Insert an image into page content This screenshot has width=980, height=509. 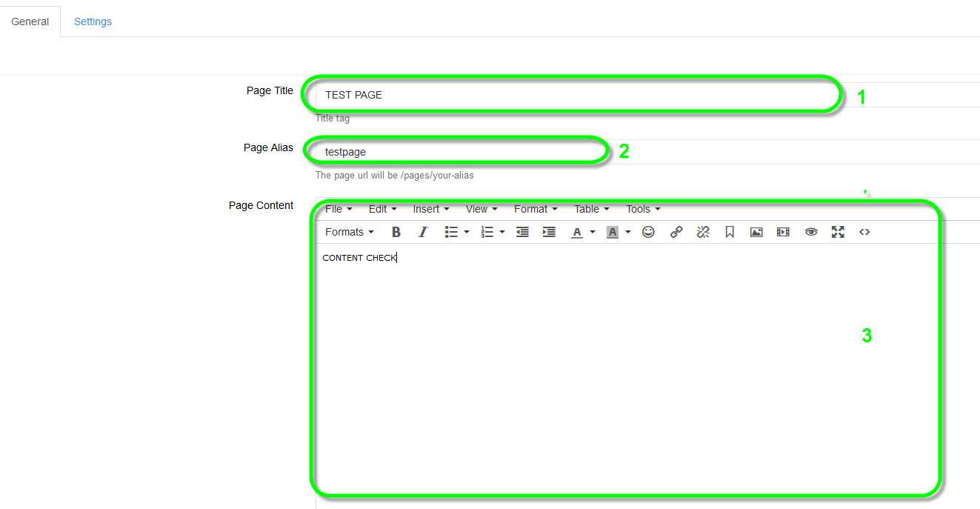coord(756,232)
